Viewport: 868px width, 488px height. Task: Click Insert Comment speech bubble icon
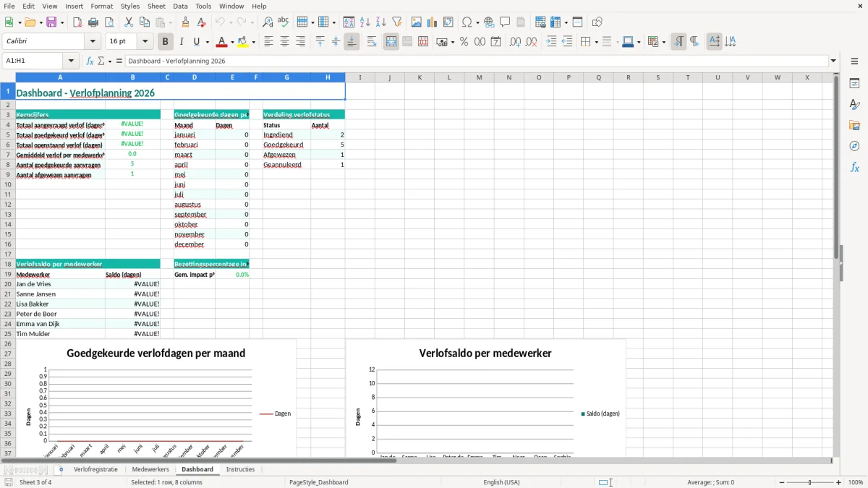505,22
